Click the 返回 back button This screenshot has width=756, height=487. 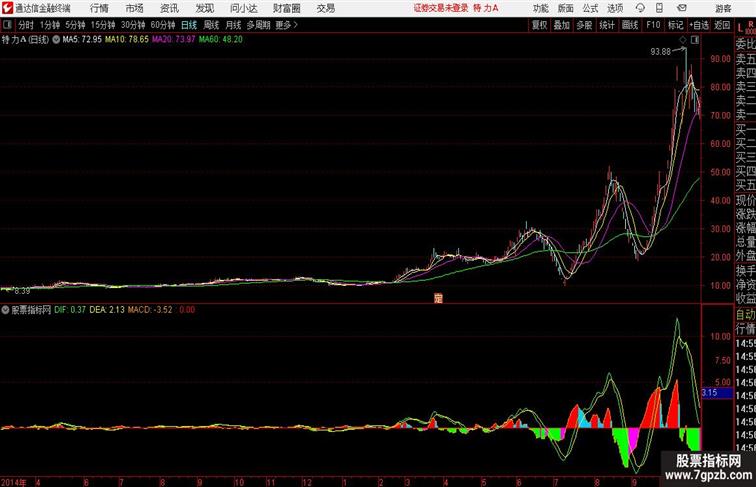(x=722, y=25)
